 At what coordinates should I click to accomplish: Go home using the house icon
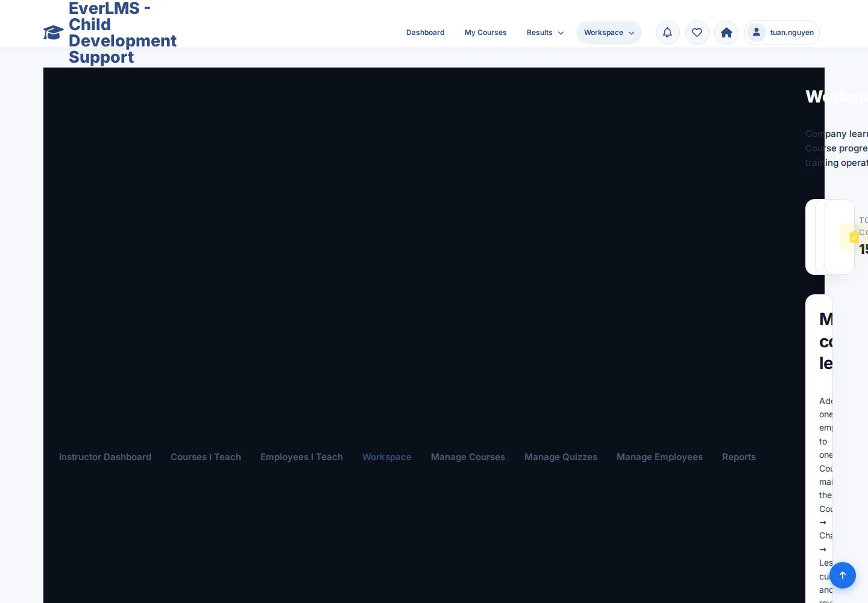click(726, 33)
